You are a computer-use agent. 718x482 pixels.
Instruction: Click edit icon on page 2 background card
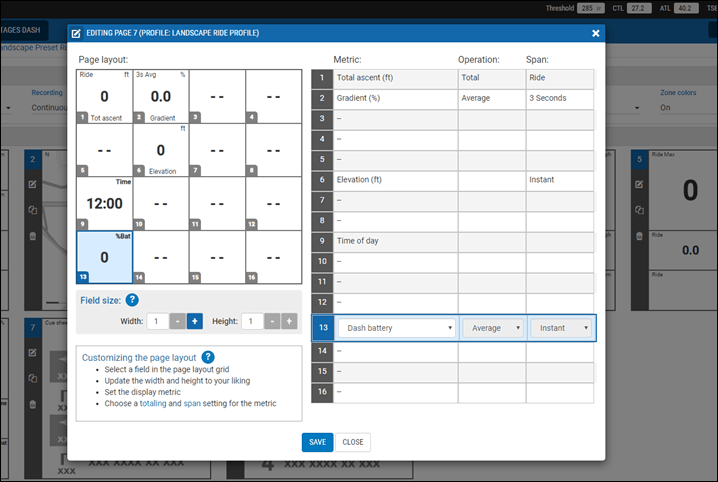tap(33, 184)
